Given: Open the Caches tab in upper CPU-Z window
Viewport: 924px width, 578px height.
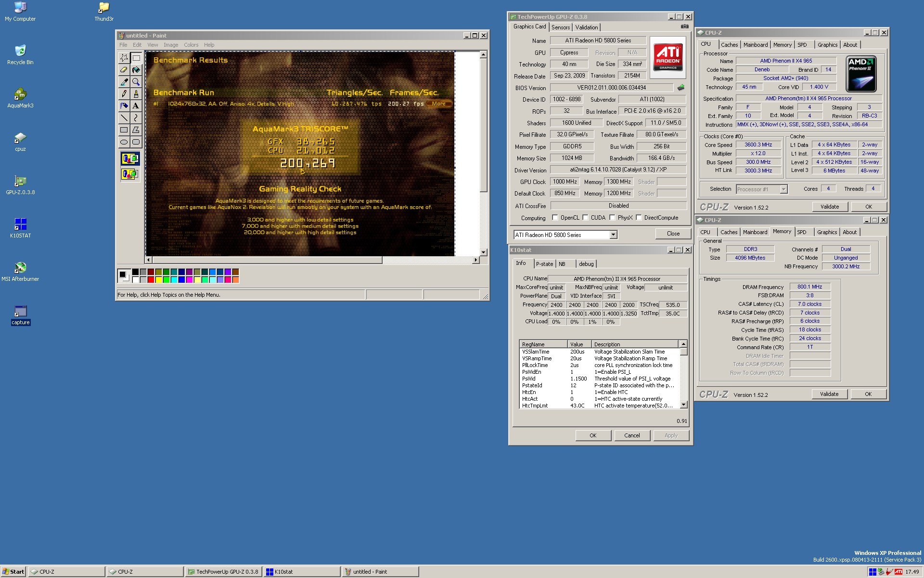Looking at the screenshot, I should 729,45.
